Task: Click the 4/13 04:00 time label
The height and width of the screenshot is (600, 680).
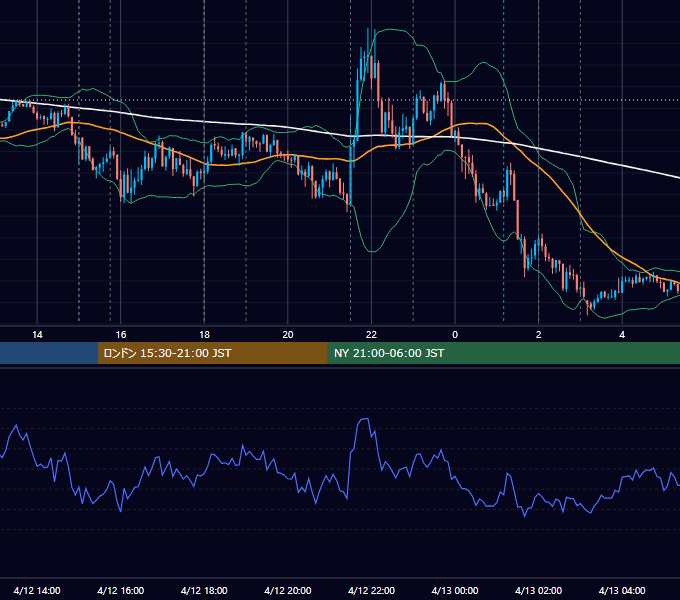Action: click(x=622, y=590)
